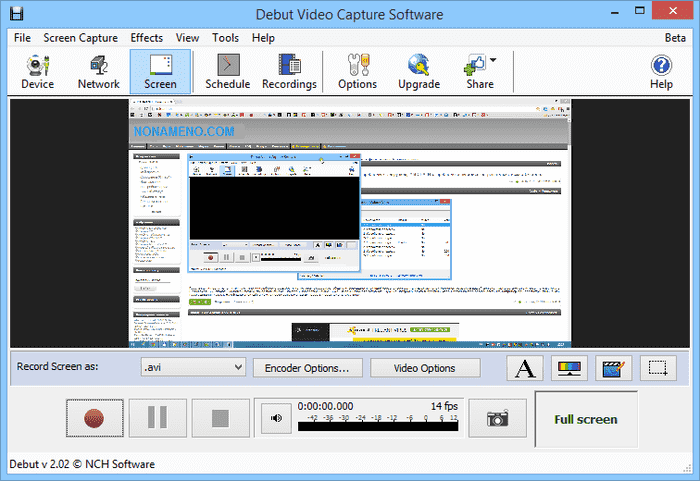The image size is (700, 481).
Task: Open color adjustments monitor icon
Action: point(569,368)
